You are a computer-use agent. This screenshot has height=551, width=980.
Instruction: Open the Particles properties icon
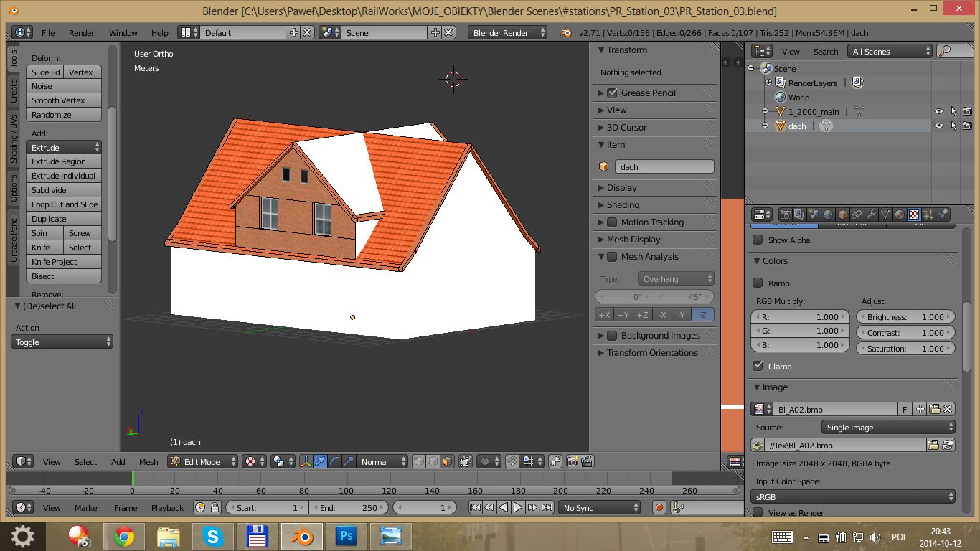(928, 215)
